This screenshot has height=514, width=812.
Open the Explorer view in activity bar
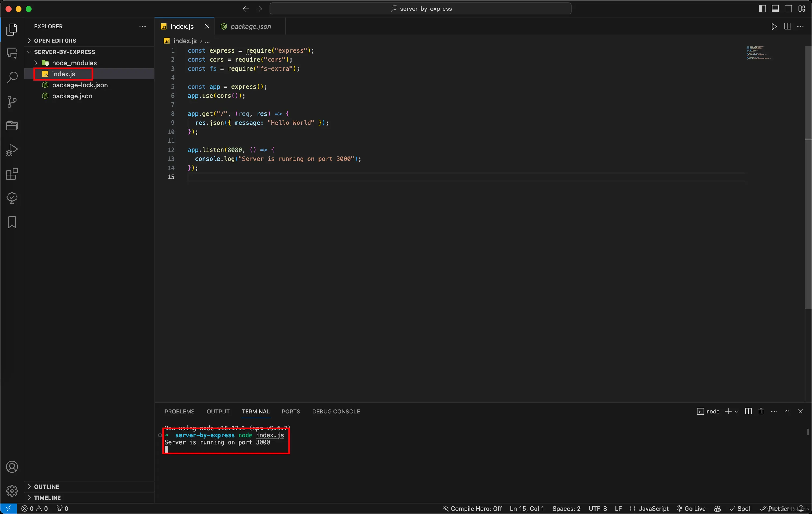pos(12,29)
